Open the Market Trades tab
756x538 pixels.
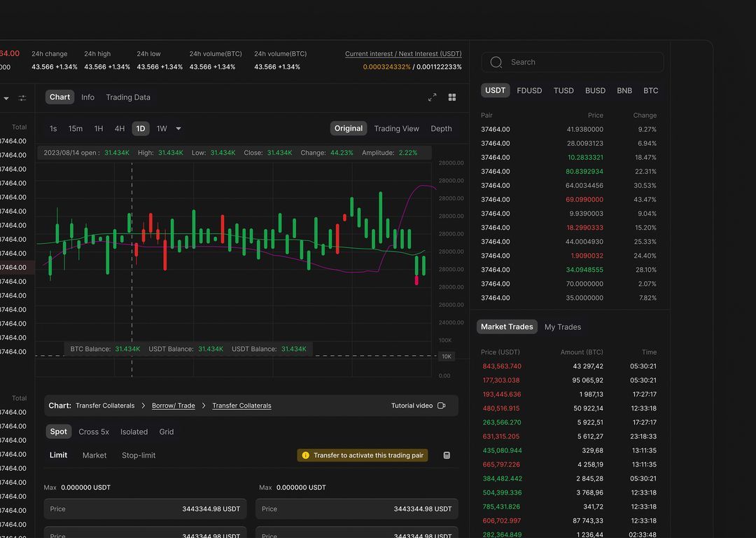(507, 326)
